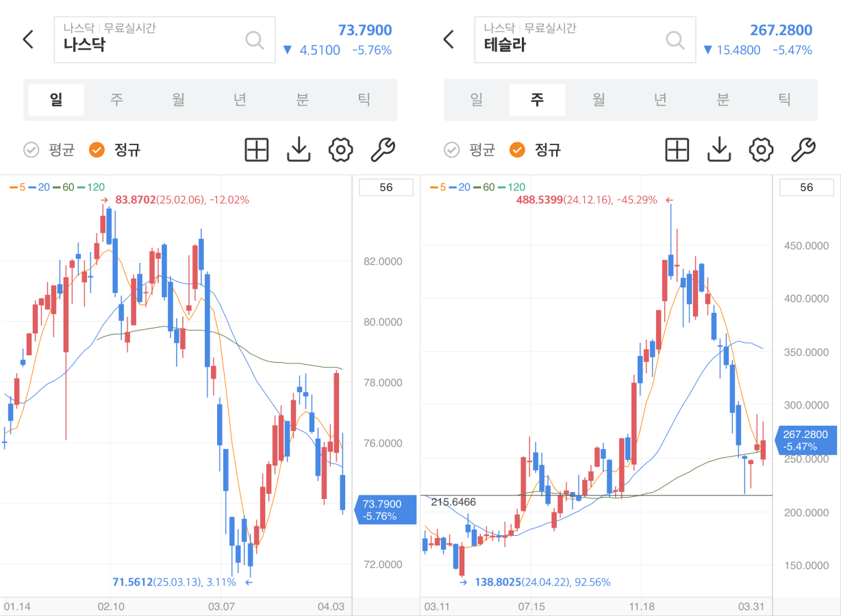Screen dimensions: 841x616
Task: Go back from the 테슬라 chart
Action: [x=449, y=40]
